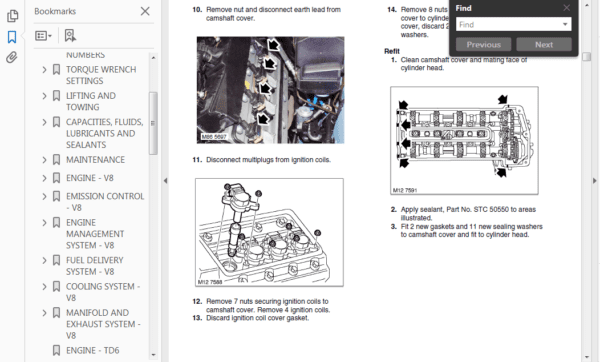
Task: Go to LIFTING AND TOWING bookmark
Action: [x=91, y=101]
